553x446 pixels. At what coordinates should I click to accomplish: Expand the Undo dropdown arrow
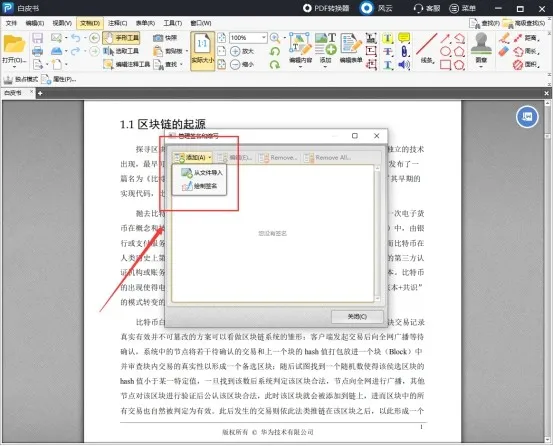point(85,38)
